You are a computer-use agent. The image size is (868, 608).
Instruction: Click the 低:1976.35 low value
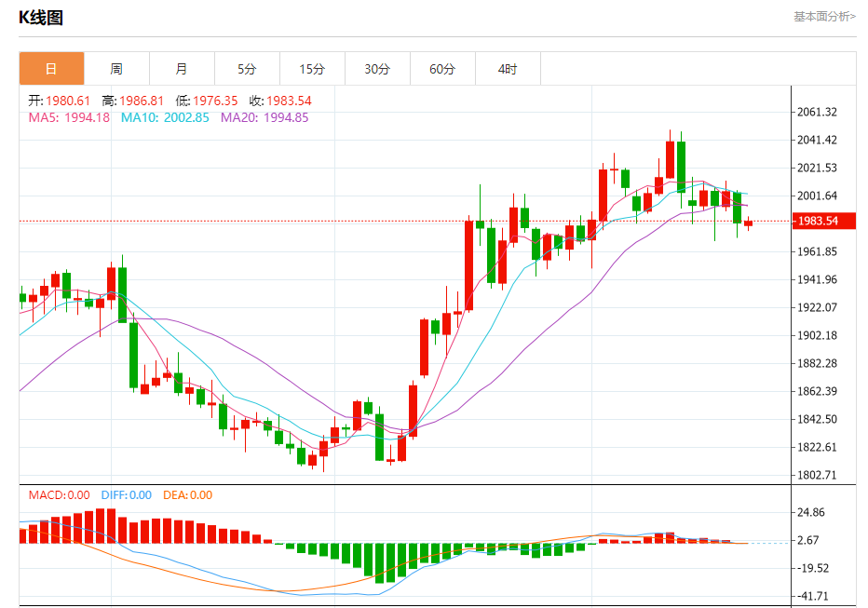point(207,101)
